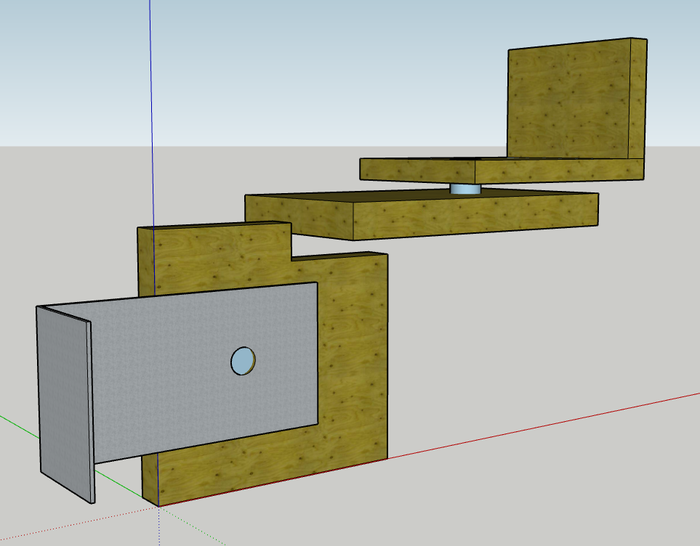Screen dimensions: 700x546
Task: Click the dotted red axis line
Action: click(x=60, y=525)
